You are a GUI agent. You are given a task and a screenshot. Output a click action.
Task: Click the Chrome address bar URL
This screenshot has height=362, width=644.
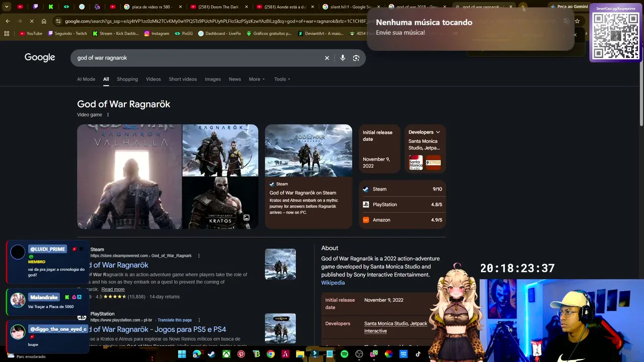[x=216, y=21]
